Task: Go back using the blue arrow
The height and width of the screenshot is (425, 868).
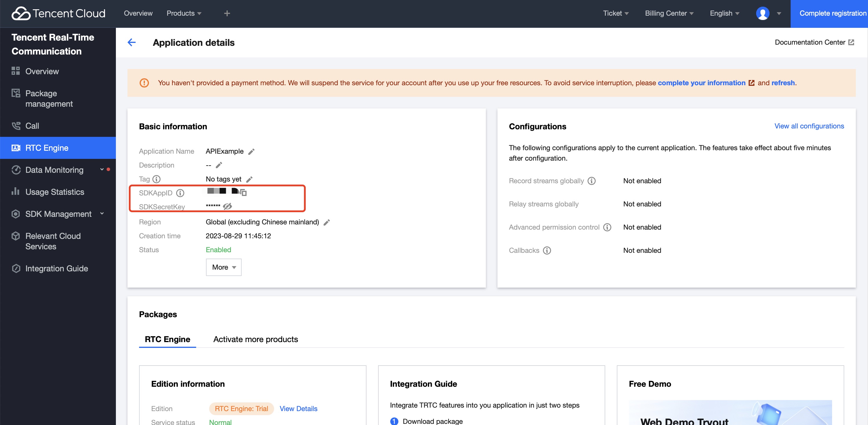Action: pos(132,42)
